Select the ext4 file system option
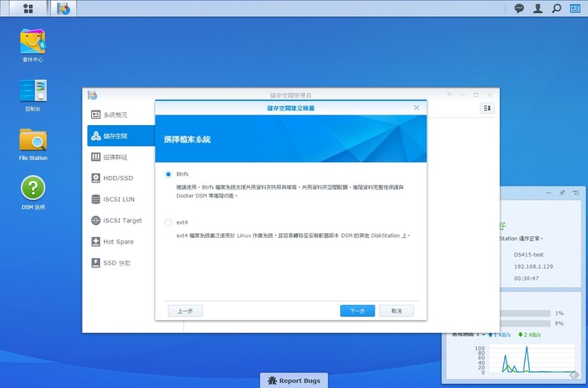Image resolution: width=588 pixels, height=388 pixels. point(168,222)
